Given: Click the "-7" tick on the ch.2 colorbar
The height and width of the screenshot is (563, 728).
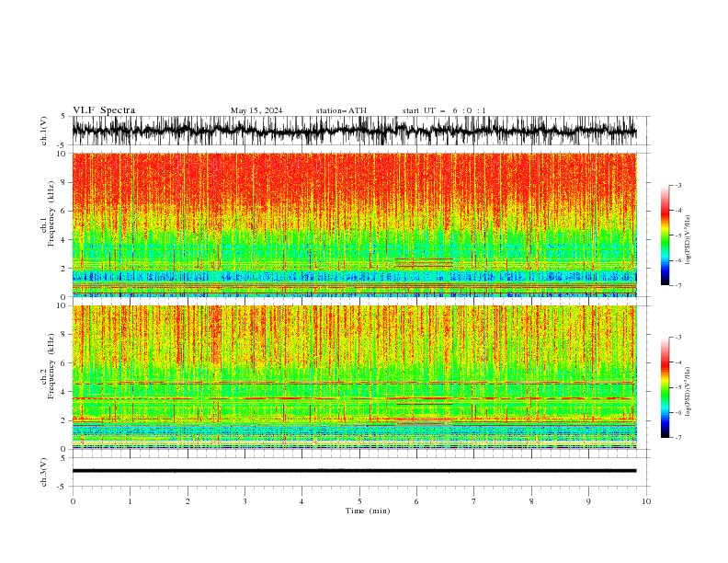Looking at the screenshot, I should pyautogui.click(x=677, y=437).
